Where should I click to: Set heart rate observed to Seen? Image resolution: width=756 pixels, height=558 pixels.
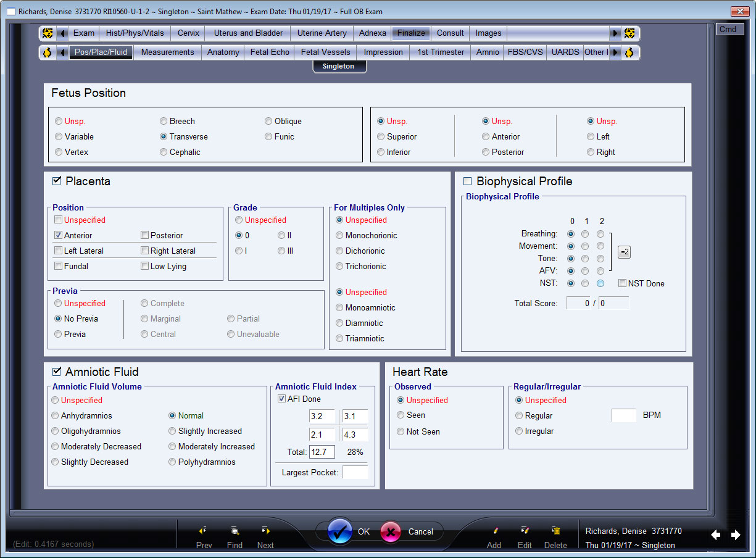coord(401,415)
